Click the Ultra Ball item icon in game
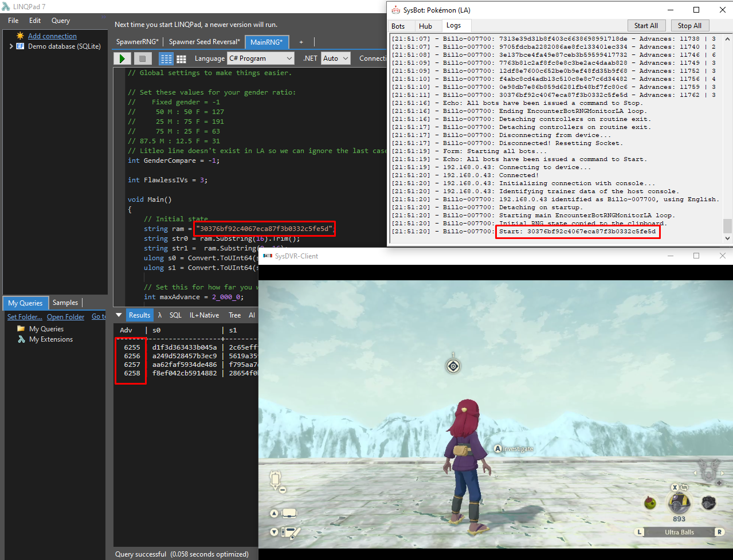 [x=679, y=503]
